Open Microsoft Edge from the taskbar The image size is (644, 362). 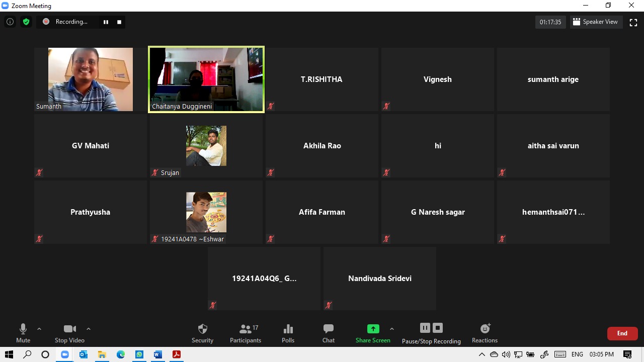(121, 354)
